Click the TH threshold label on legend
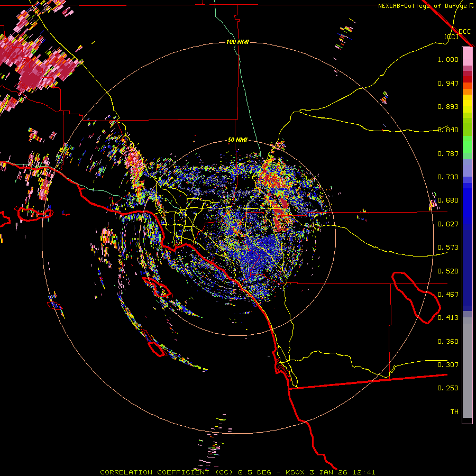Image resolution: width=476 pixels, height=476 pixels. [x=454, y=412]
